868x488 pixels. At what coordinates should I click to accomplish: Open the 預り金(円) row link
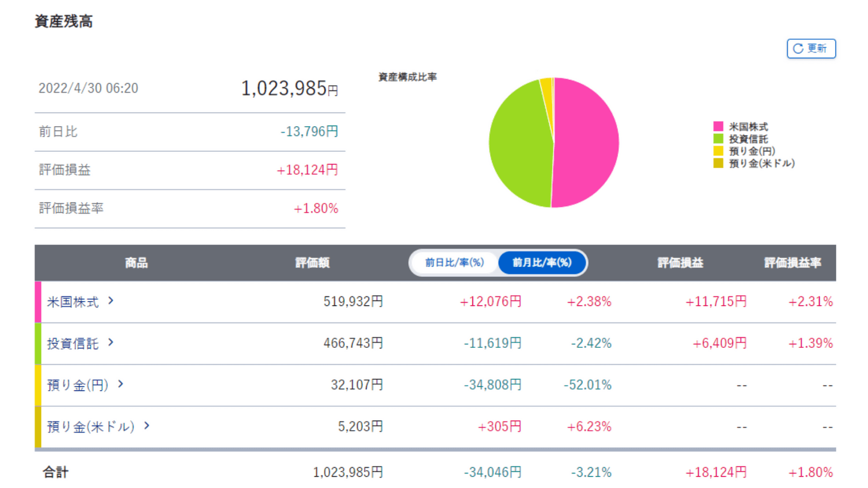[x=78, y=385]
